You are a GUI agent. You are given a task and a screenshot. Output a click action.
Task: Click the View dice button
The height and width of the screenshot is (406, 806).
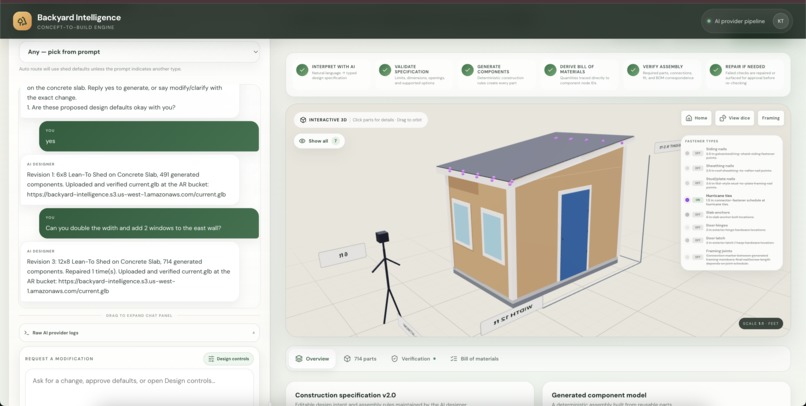click(x=735, y=118)
